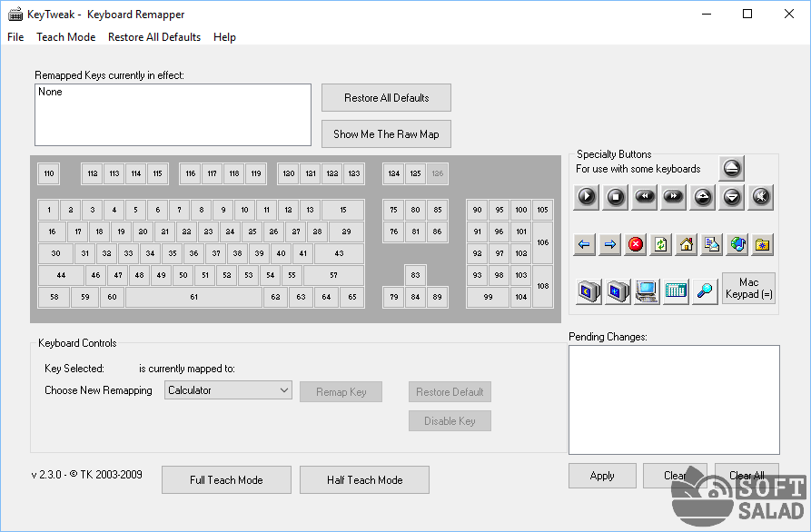Open the Help menu
This screenshot has width=811, height=532.
click(224, 37)
